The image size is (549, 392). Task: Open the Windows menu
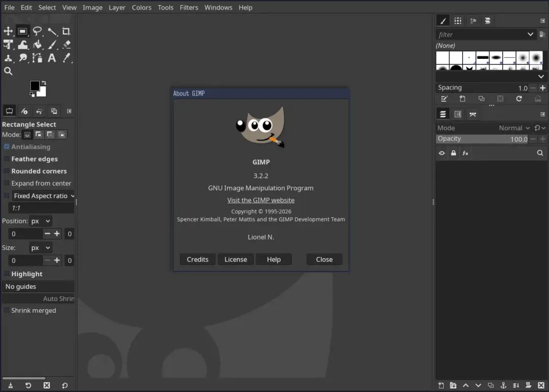tap(218, 7)
